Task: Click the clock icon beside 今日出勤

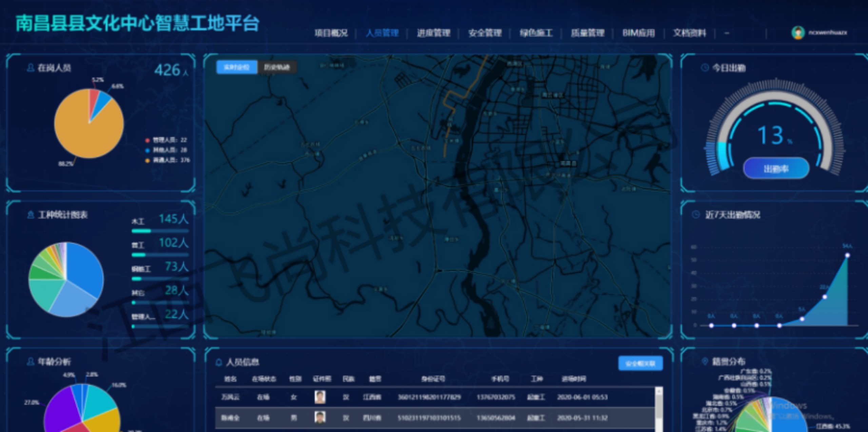Action: point(705,68)
